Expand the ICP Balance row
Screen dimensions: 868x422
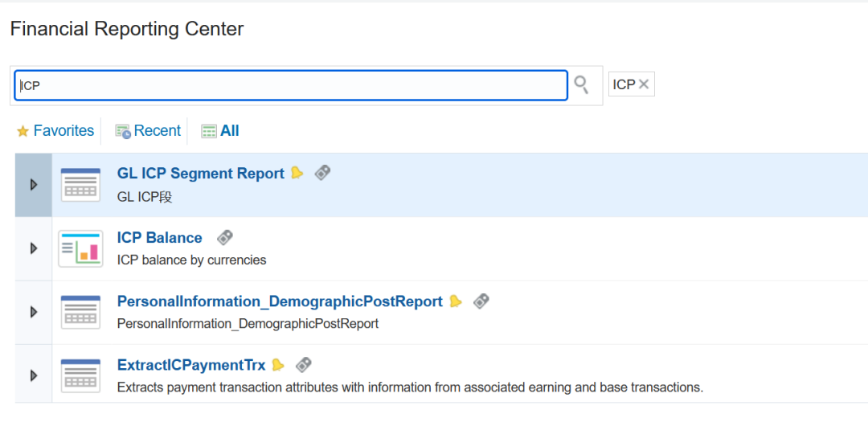tap(33, 248)
